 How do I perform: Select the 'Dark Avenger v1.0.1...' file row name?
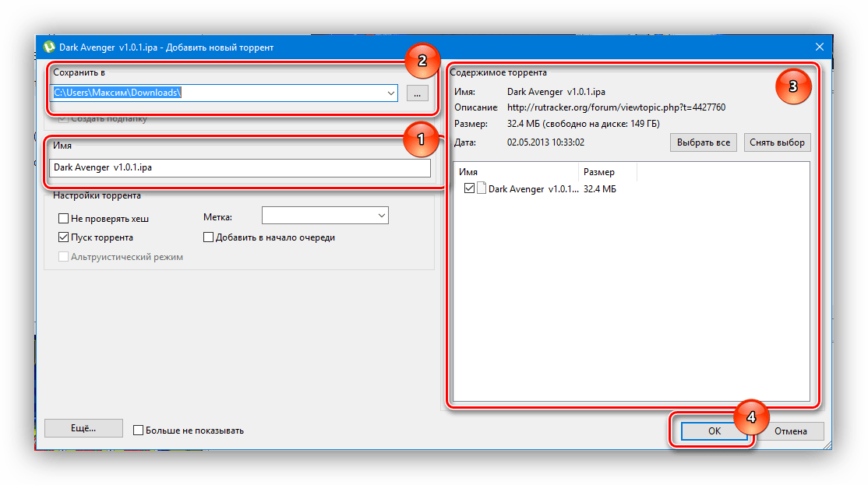click(533, 189)
